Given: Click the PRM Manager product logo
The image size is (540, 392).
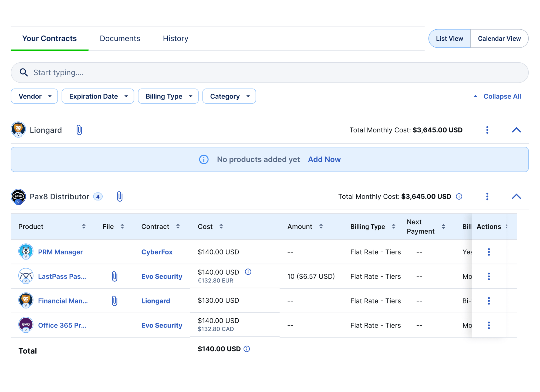Looking at the screenshot, I should pos(26,251).
